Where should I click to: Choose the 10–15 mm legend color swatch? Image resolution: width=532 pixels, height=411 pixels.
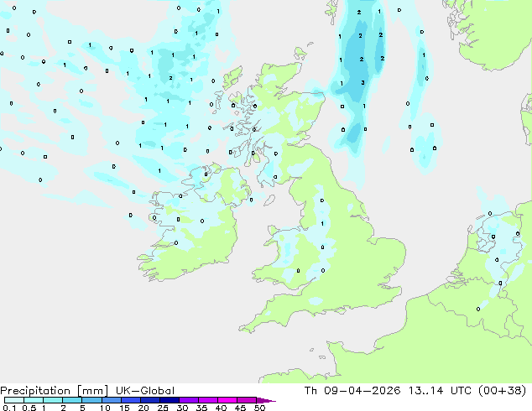point(111,400)
